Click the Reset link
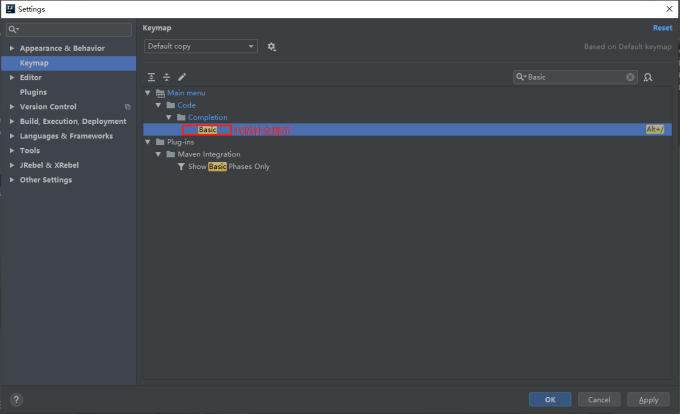This screenshot has width=681, height=415. [x=662, y=28]
